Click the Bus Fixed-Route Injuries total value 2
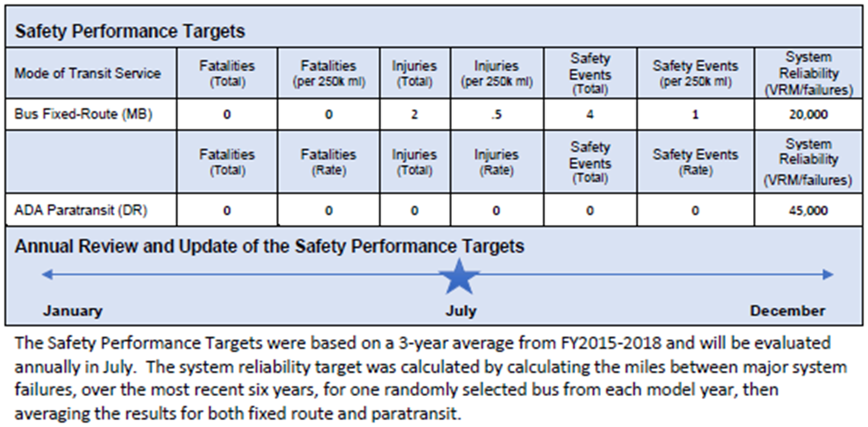The image size is (868, 427). (414, 114)
